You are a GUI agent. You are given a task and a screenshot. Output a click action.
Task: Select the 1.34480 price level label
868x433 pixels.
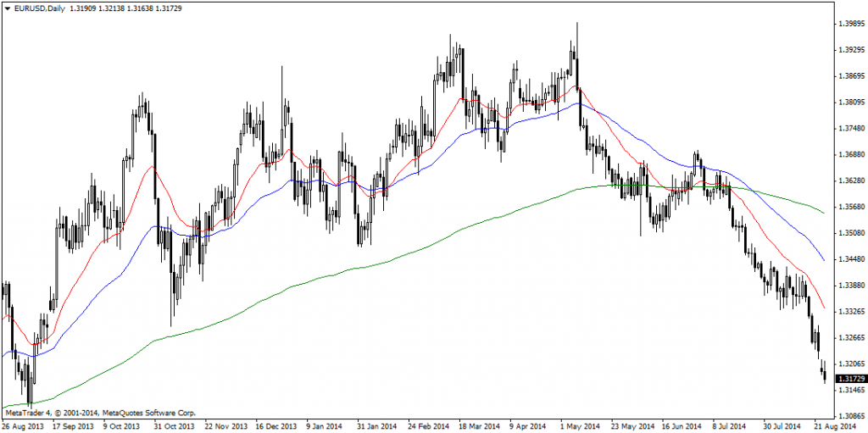[850, 260]
